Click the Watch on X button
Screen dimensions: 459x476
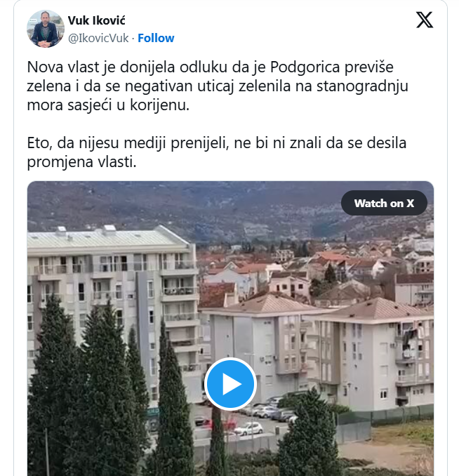point(384,203)
